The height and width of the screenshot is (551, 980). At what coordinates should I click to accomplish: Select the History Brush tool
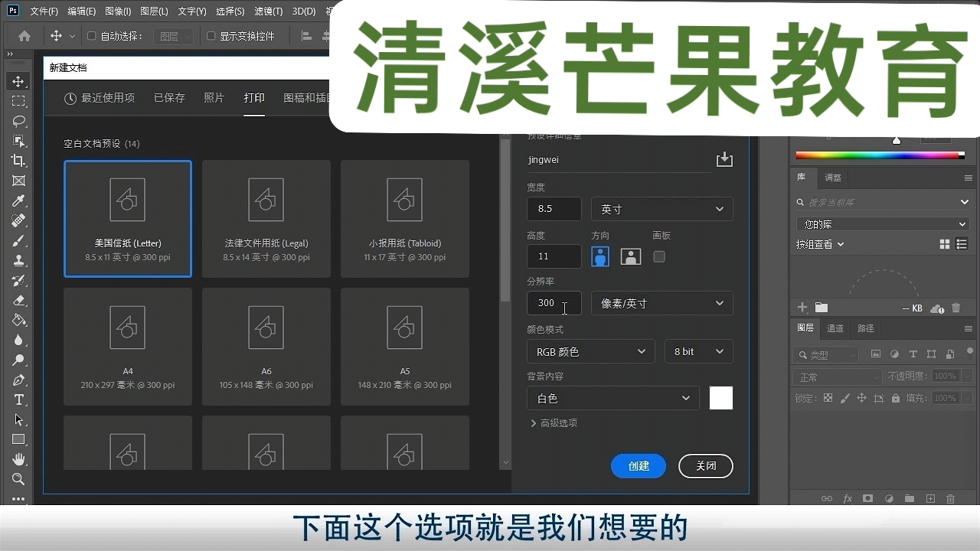pos(18,280)
